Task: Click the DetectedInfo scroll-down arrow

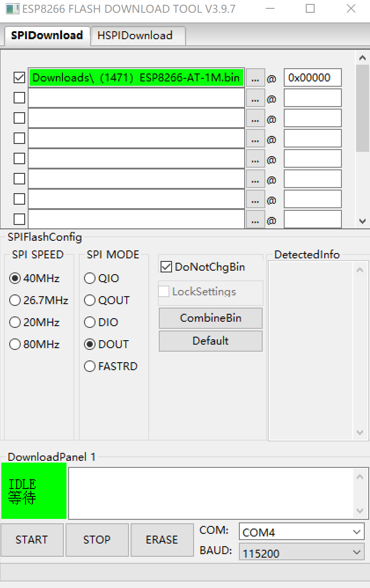Action: point(360,433)
